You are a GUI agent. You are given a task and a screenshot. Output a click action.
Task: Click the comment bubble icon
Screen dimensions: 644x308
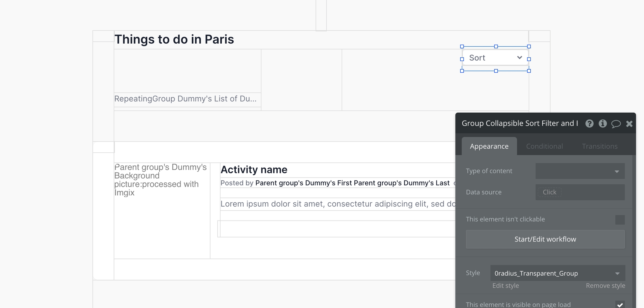(616, 124)
